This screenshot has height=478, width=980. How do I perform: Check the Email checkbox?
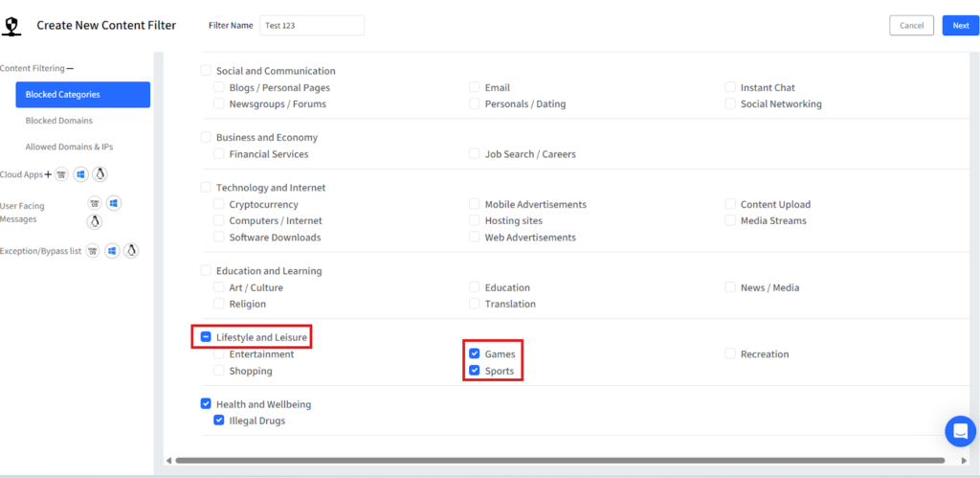[x=475, y=87]
